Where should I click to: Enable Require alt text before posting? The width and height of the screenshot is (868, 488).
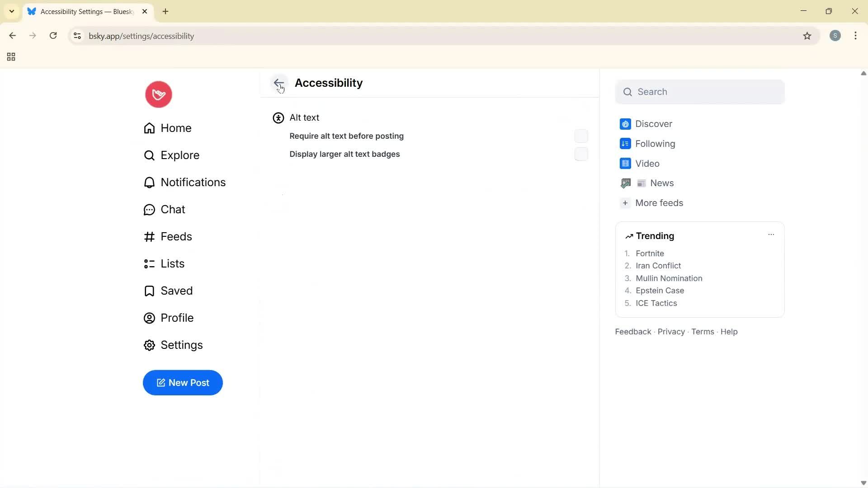click(x=581, y=136)
